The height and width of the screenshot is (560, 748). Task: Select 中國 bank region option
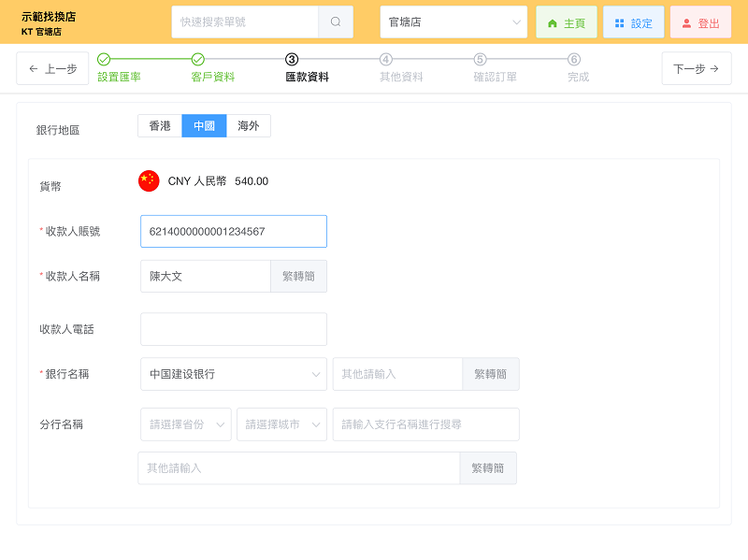204,126
